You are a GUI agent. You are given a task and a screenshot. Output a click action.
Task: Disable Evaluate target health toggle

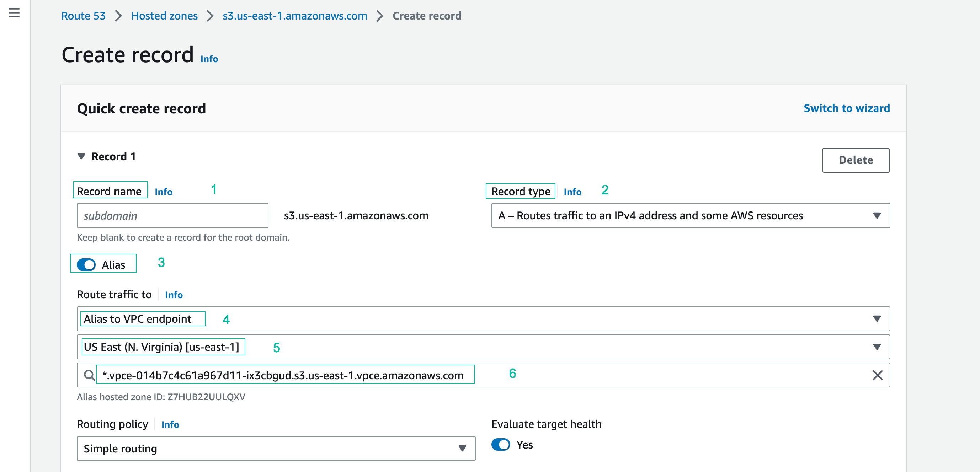(500, 445)
